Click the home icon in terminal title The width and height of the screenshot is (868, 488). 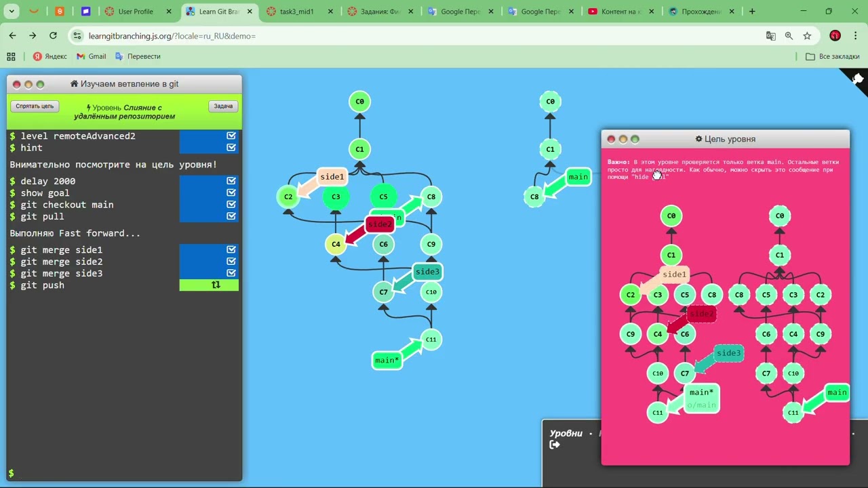pyautogui.click(x=74, y=84)
